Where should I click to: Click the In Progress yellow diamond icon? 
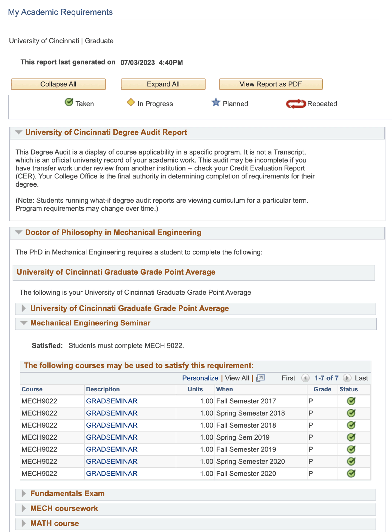point(131,102)
